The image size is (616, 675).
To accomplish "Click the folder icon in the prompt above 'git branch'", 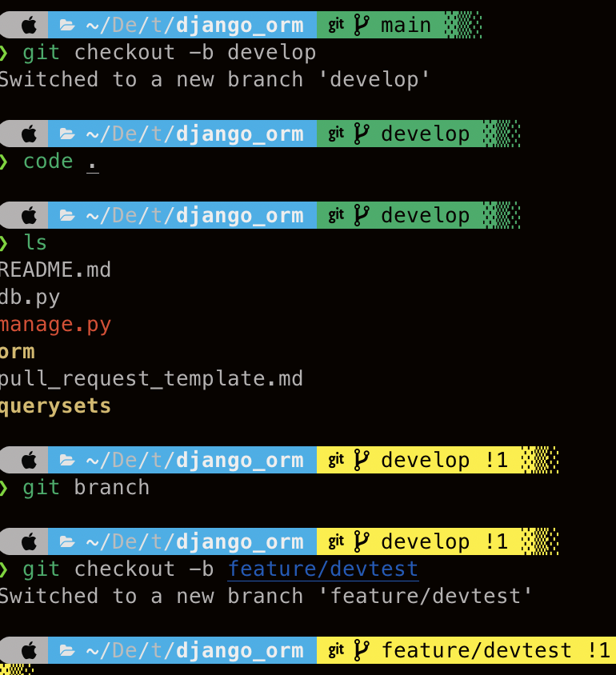I will [66, 461].
